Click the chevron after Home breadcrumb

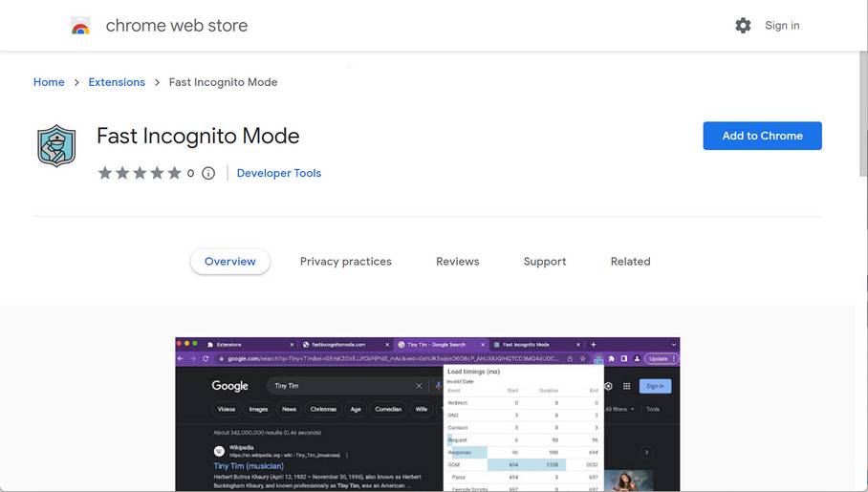(76, 82)
